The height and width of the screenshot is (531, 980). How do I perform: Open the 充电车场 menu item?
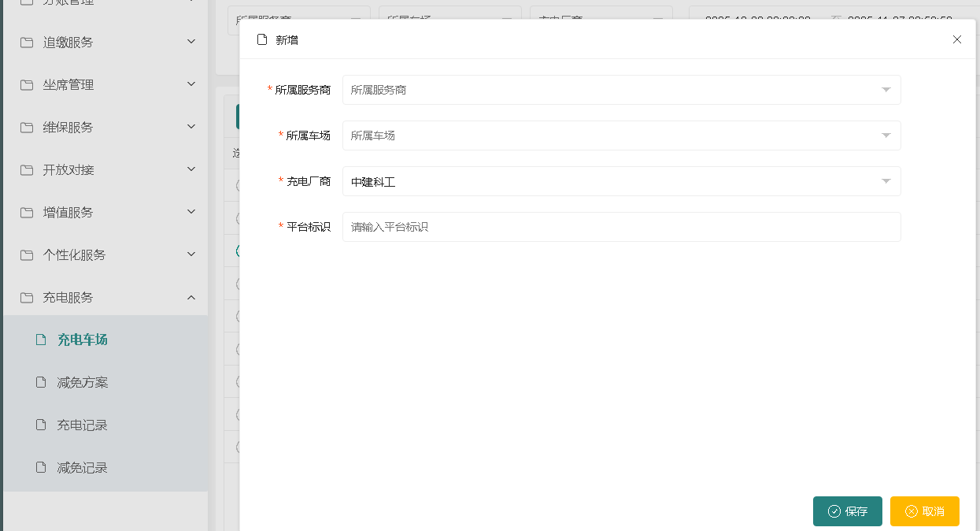82,340
